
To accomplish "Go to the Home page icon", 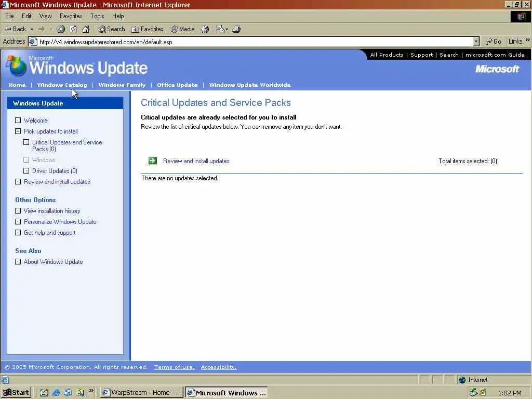I will pos(86,29).
